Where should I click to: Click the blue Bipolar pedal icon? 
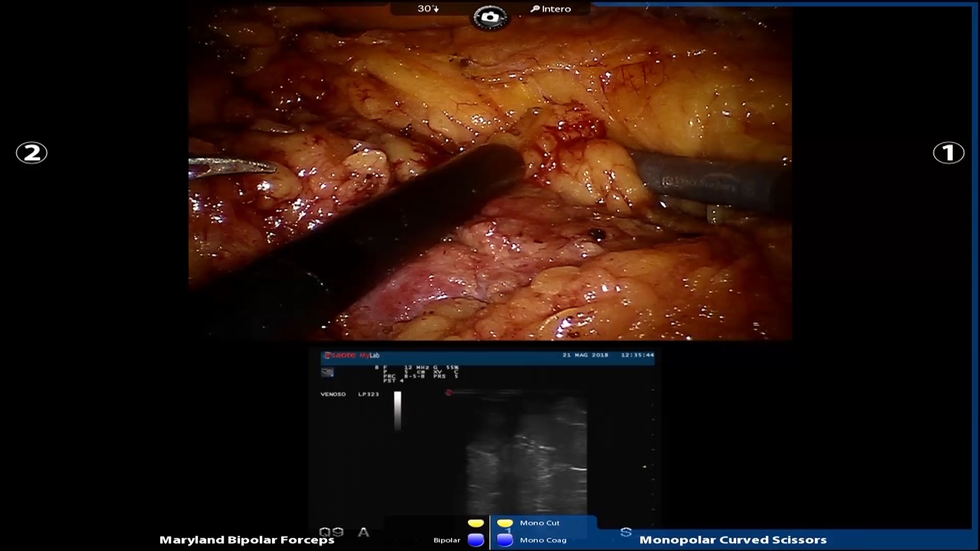click(476, 540)
